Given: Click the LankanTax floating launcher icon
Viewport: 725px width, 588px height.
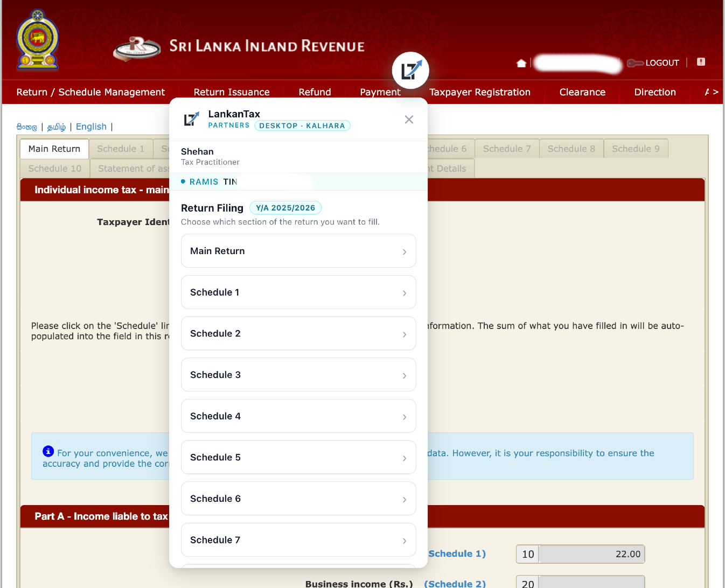Looking at the screenshot, I should [x=410, y=71].
